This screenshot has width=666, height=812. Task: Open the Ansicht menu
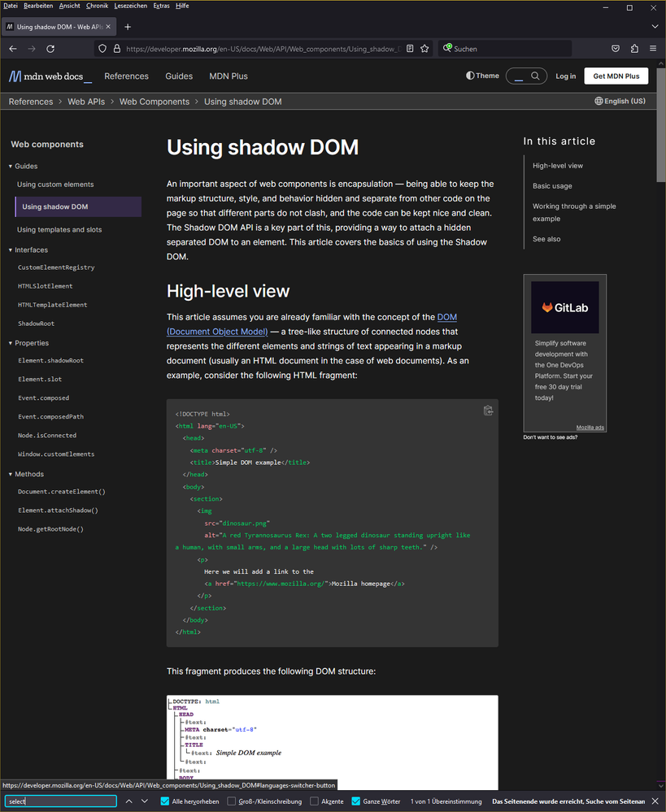point(69,6)
